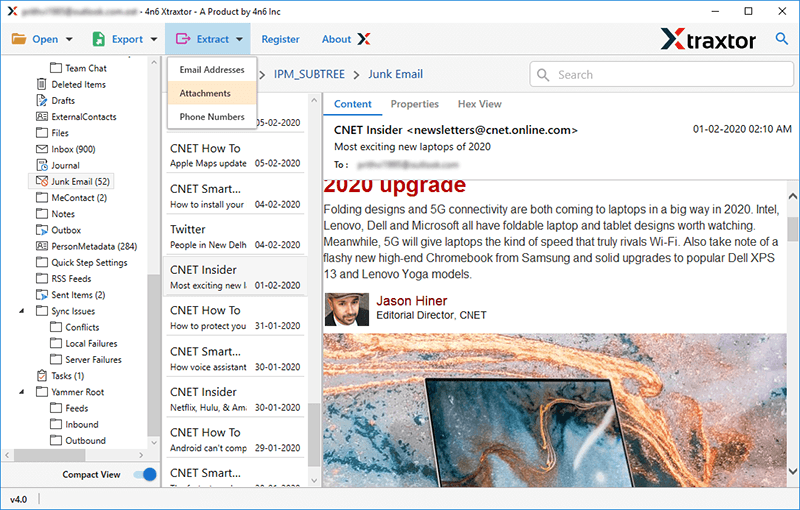This screenshot has width=800, height=510.
Task: Switch to the Hex View tab
Action: coord(479,104)
